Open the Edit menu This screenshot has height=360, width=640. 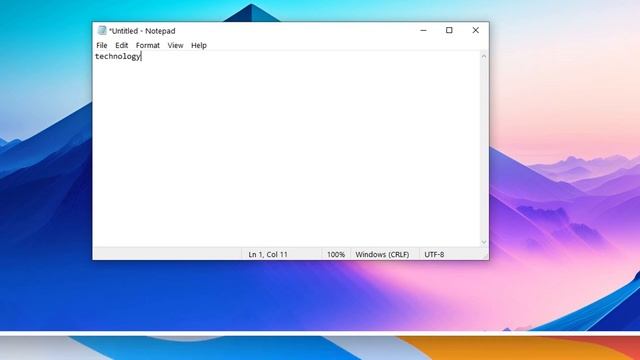[x=121, y=45]
